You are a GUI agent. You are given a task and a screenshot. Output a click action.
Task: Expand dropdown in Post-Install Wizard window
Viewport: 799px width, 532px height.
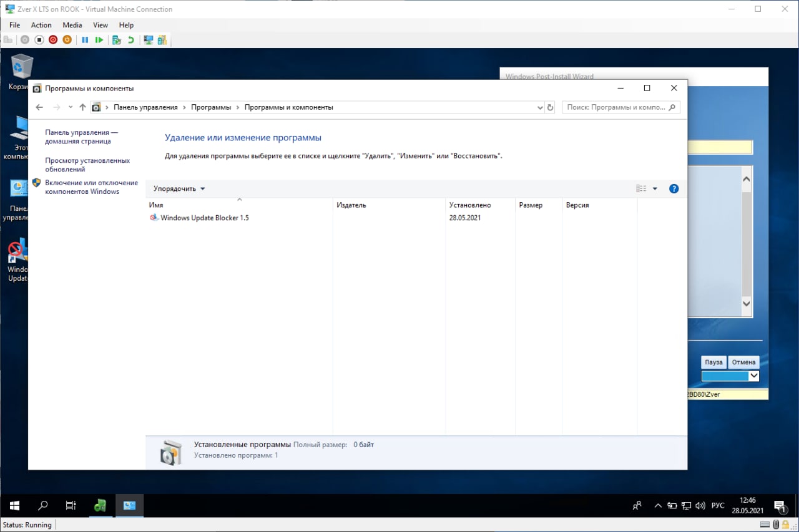753,376
